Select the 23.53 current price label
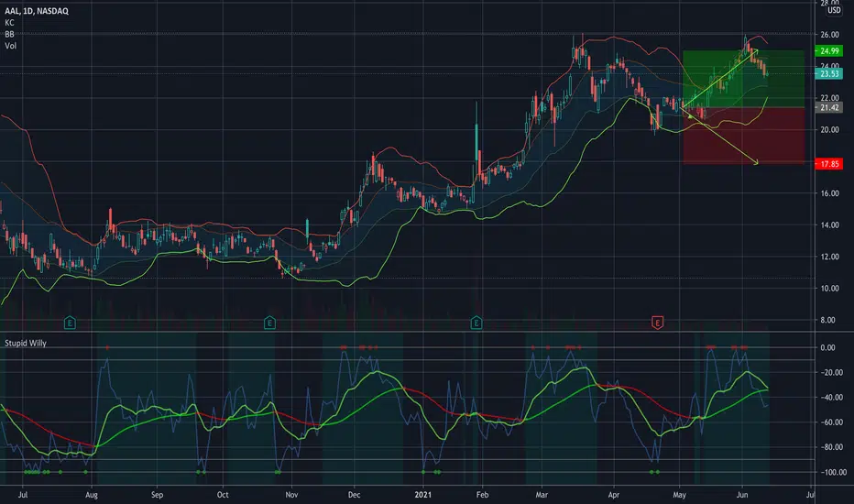The image size is (854, 504). tap(829, 73)
